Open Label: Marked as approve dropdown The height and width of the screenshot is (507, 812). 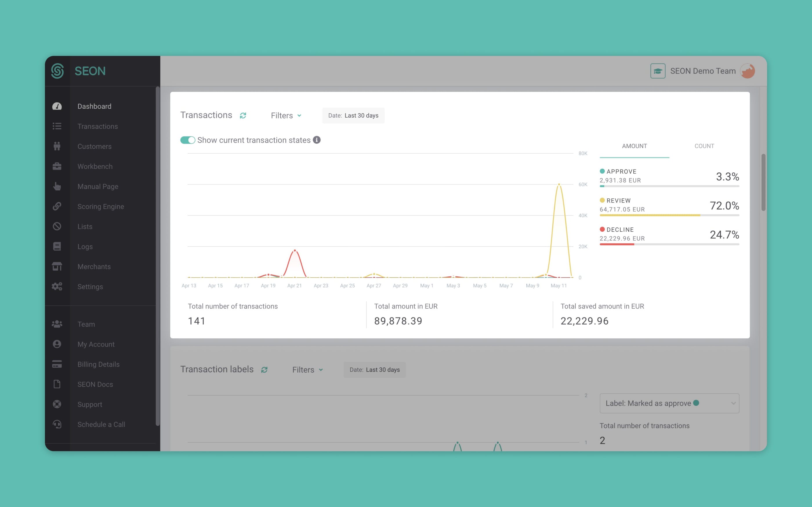669,403
